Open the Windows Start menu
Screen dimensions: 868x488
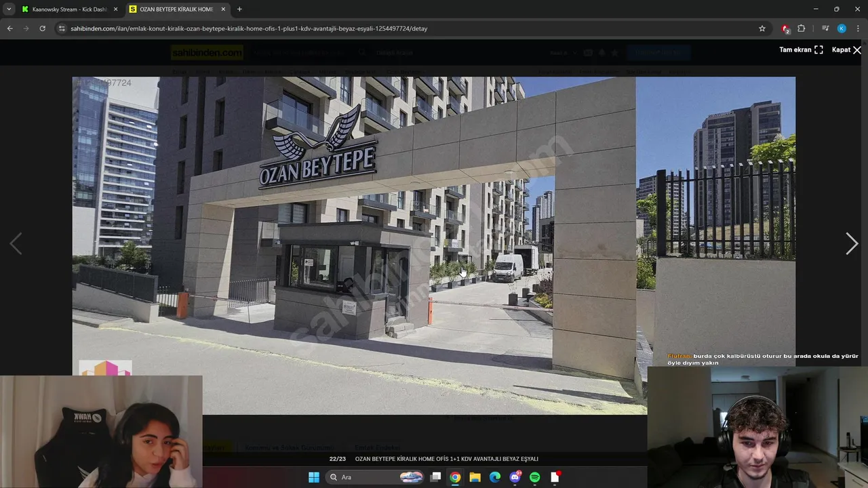[x=314, y=477]
